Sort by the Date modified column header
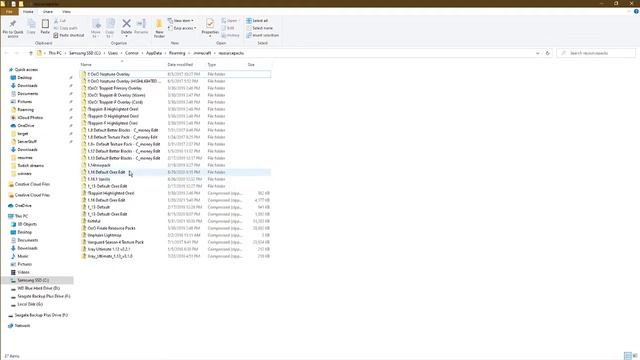Screen dimensions: 640x360 180,64
